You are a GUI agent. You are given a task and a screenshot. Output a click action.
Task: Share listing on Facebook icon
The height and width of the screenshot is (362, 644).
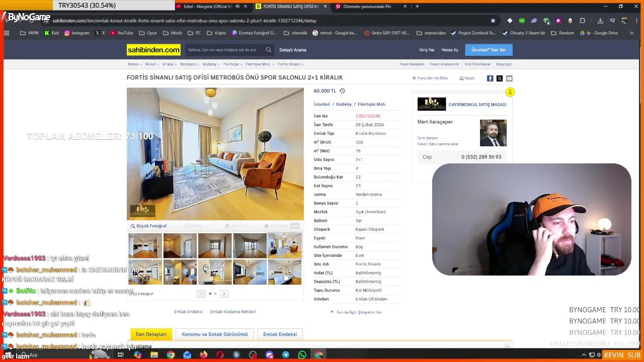[x=490, y=78]
